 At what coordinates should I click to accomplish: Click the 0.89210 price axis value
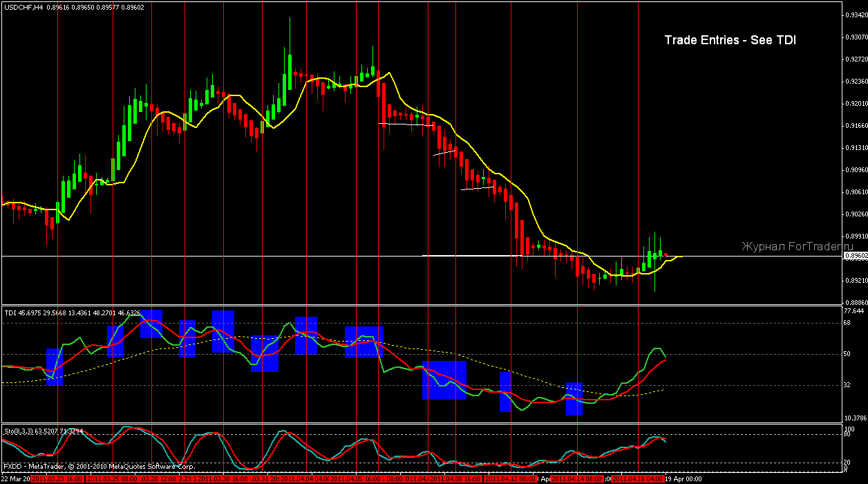(x=856, y=280)
